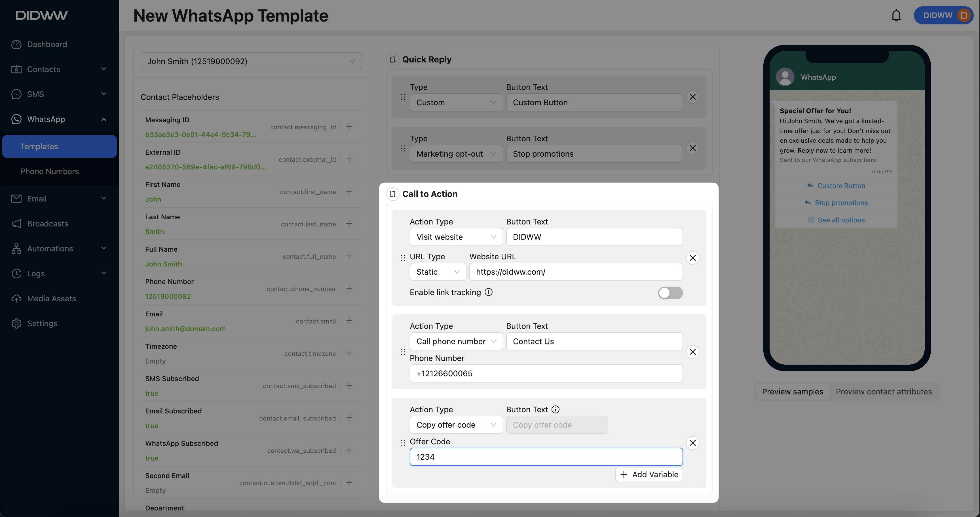Remove the Stop promotions quick reply

(x=692, y=148)
